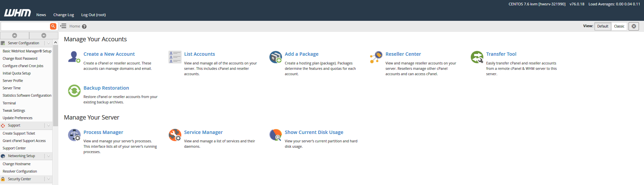Open the Show Current Disk Usage link

pos(314,132)
